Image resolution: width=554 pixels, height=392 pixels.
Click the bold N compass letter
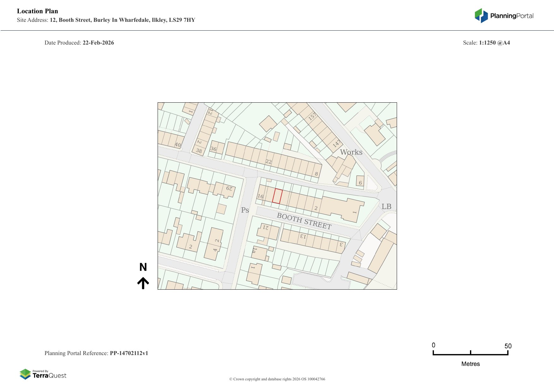click(x=143, y=267)
